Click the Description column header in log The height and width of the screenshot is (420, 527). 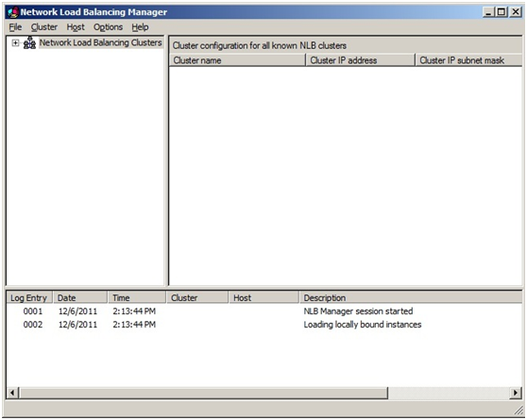tap(411, 297)
